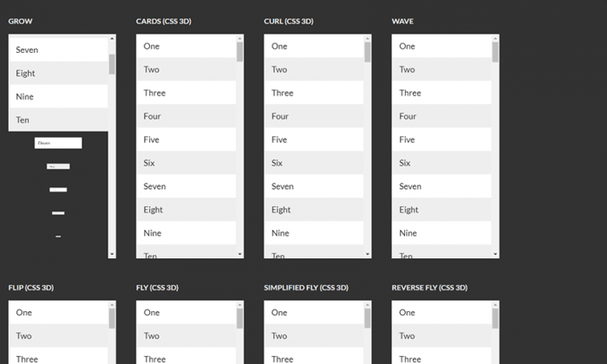The image size is (607, 364).
Task: Select item Ten in the Grow list
Action: pos(58,120)
